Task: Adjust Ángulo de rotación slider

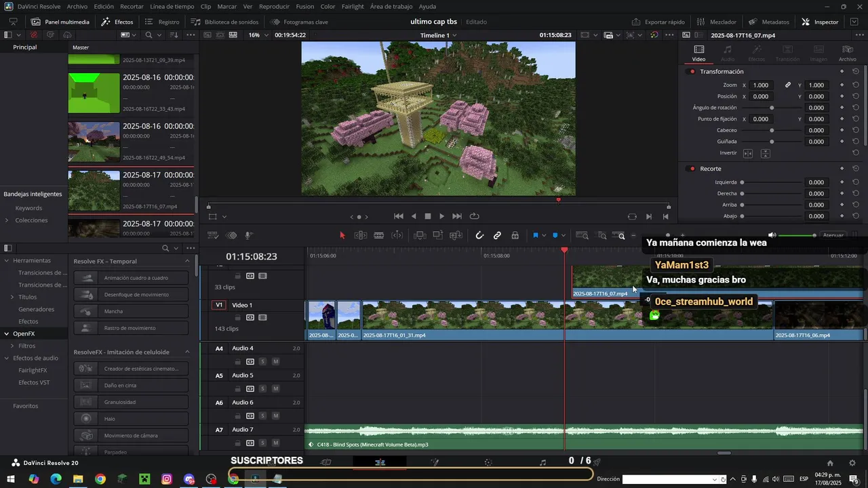Action: (772, 108)
